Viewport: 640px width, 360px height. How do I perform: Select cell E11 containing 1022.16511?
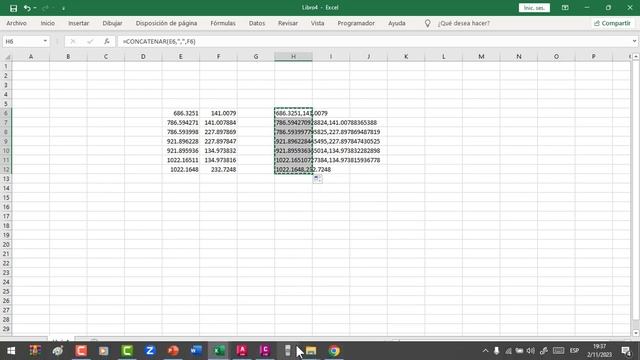pyautogui.click(x=180, y=160)
